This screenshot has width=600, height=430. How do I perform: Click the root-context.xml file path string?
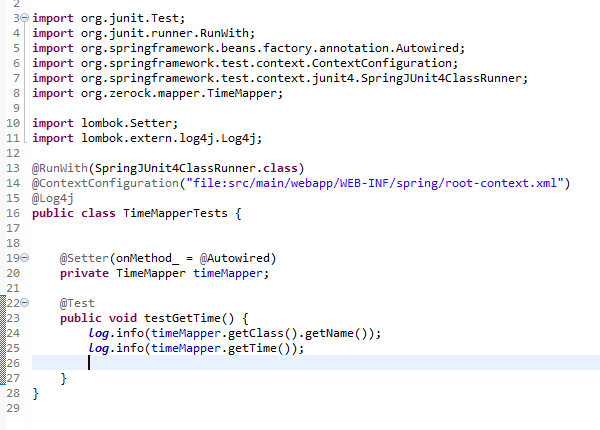pyautogui.click(x=375, y=183)
